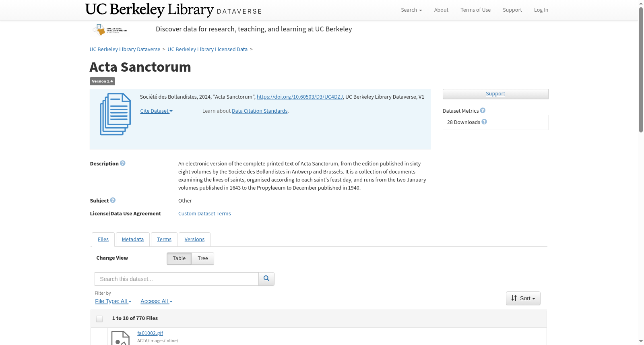Go to the About page
This screenshot has height=345, width=644.
coord(441,10)
